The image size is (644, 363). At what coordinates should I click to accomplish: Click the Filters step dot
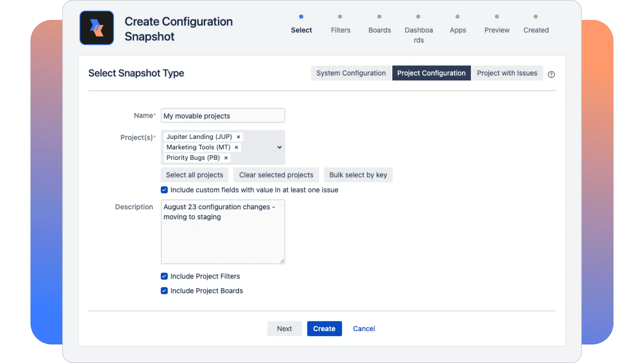coord(340,17)
